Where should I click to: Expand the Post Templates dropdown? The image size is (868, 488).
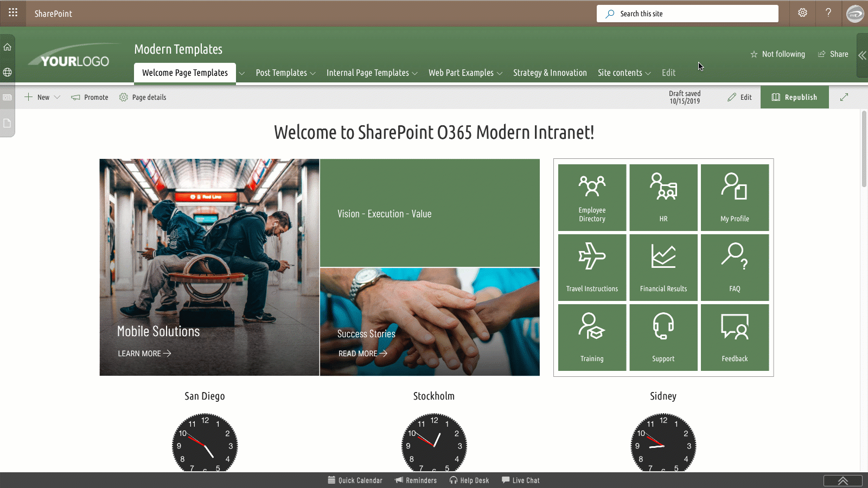coord(285,72)
